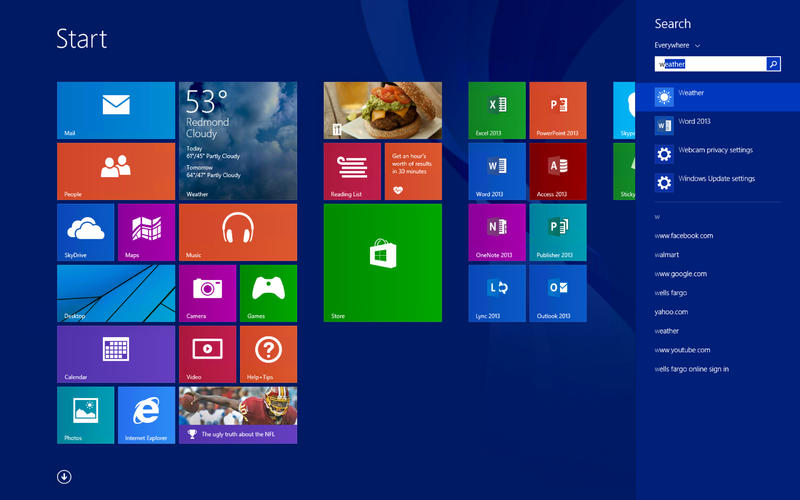Show all apps using the down arrow

coord(64,477)
